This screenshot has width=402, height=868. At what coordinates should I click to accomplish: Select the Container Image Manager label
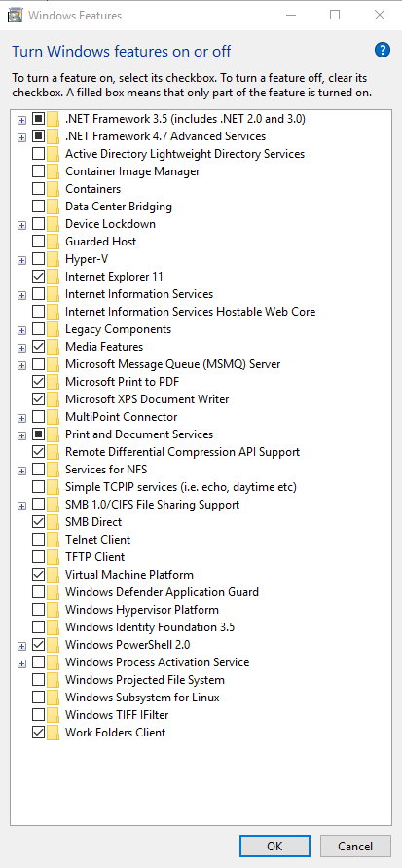pos(132,171)
